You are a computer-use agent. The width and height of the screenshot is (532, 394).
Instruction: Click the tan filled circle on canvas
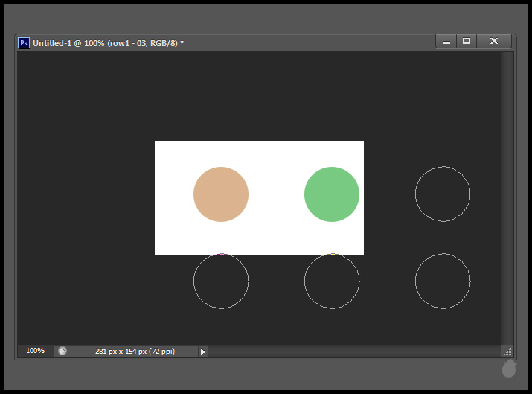click(x=221, y=194)
